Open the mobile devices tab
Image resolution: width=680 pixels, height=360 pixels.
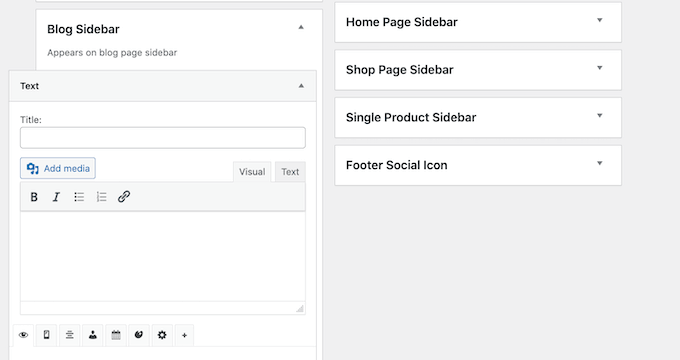(46, 335)
